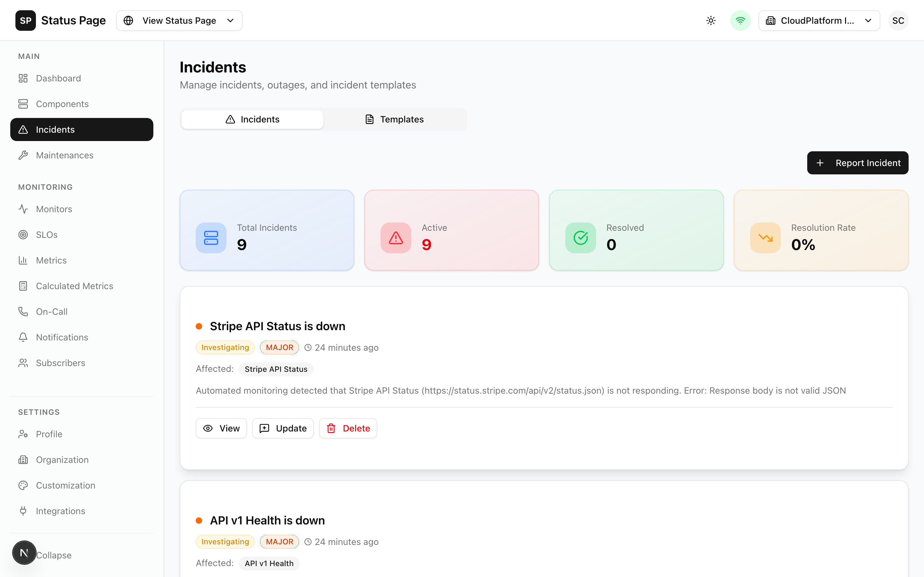Click the green wifi connection indicator
Image resolution: width=924 pixels, height=577 pixels.
[740, 20]
